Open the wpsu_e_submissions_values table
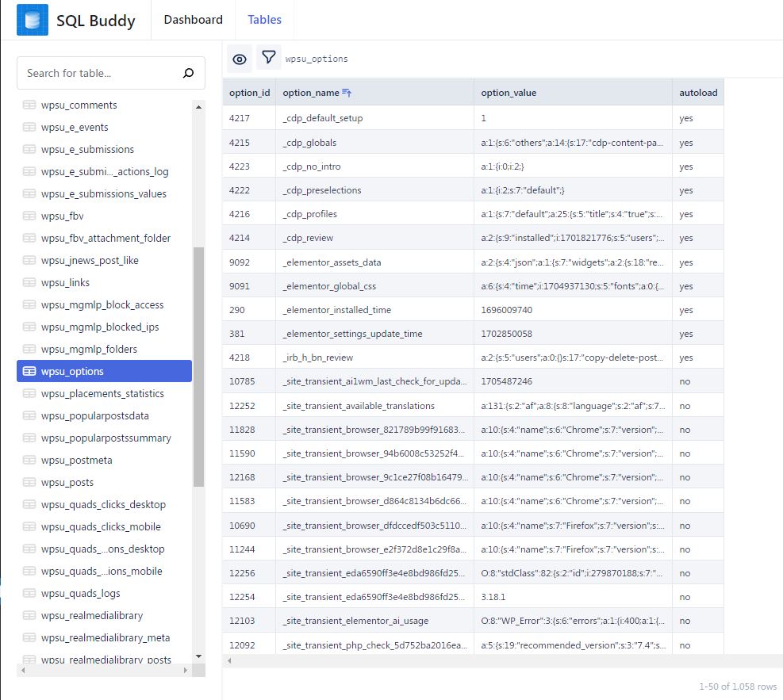Image resolution: width=783 pixels, height=700 pixels. click(x=105, y=193)
